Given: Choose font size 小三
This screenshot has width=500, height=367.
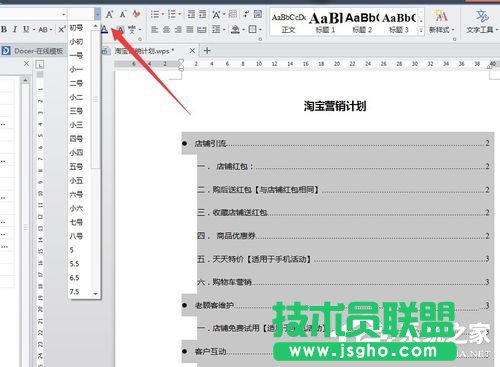Looking at the screenshot, I should (x=76, y=125).
